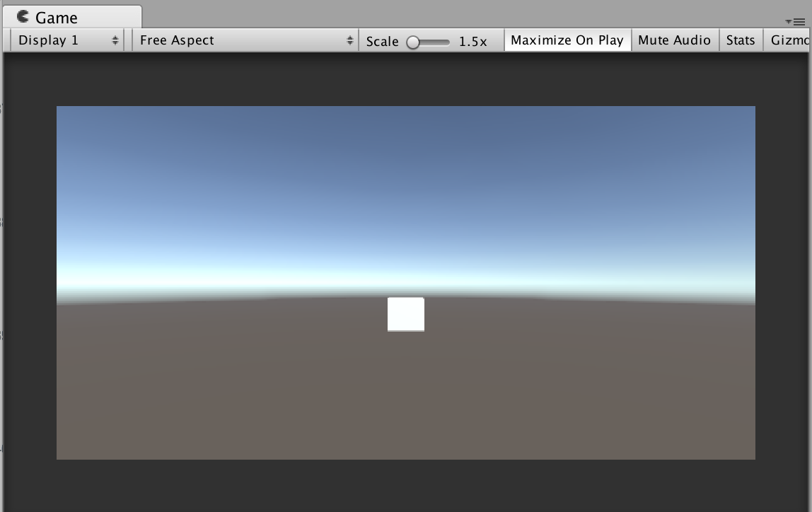Click the dark gray margin below the viewport

coord(406,487)
